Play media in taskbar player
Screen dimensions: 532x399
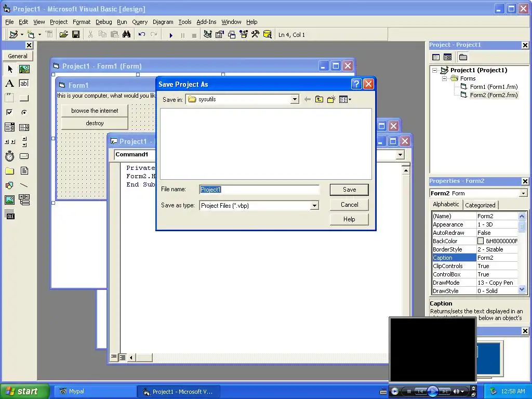point(432,391)
